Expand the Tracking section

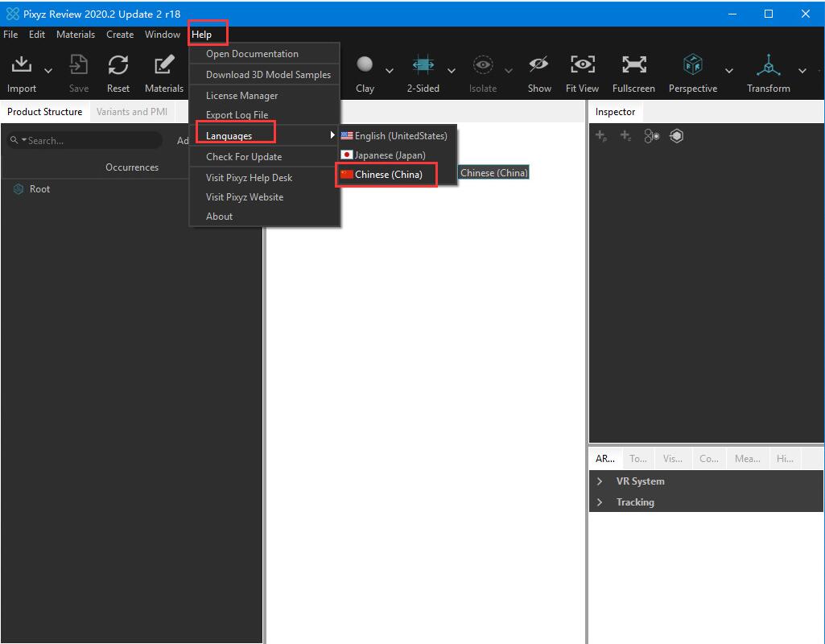600,502
